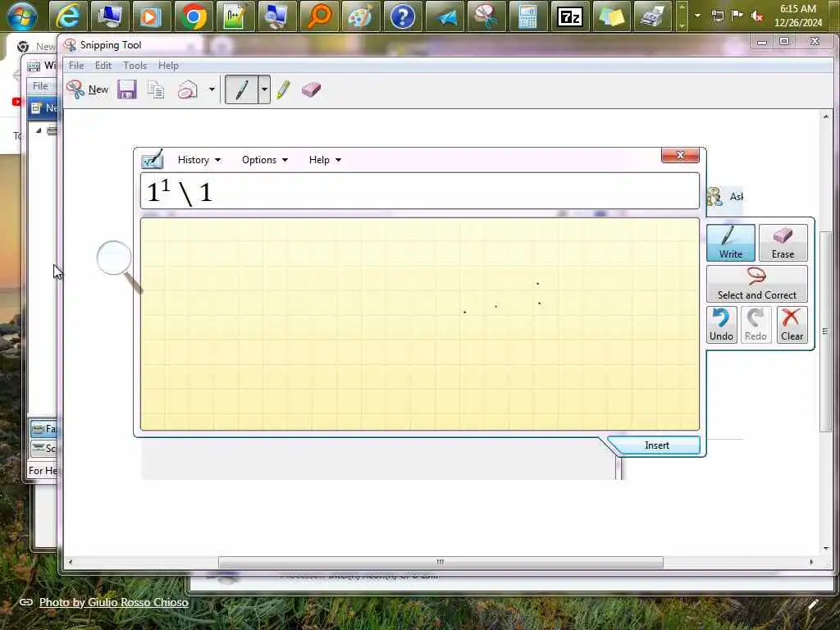Open Paint from the taskbar

361,16
